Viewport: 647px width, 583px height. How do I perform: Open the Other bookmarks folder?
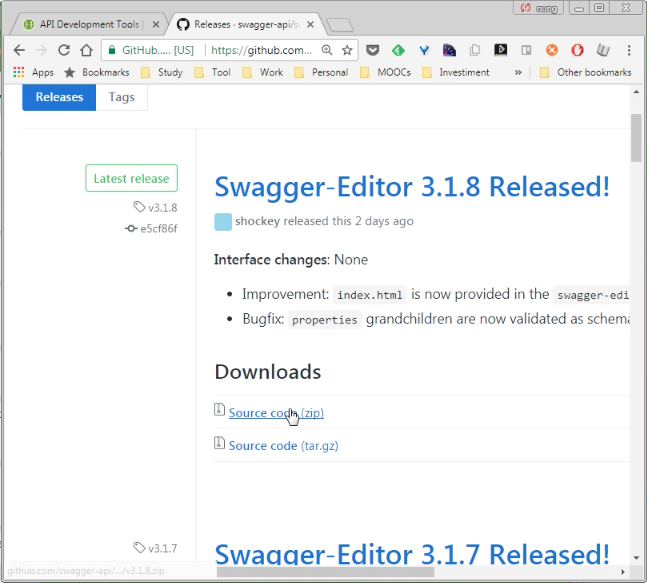[586, 73]
